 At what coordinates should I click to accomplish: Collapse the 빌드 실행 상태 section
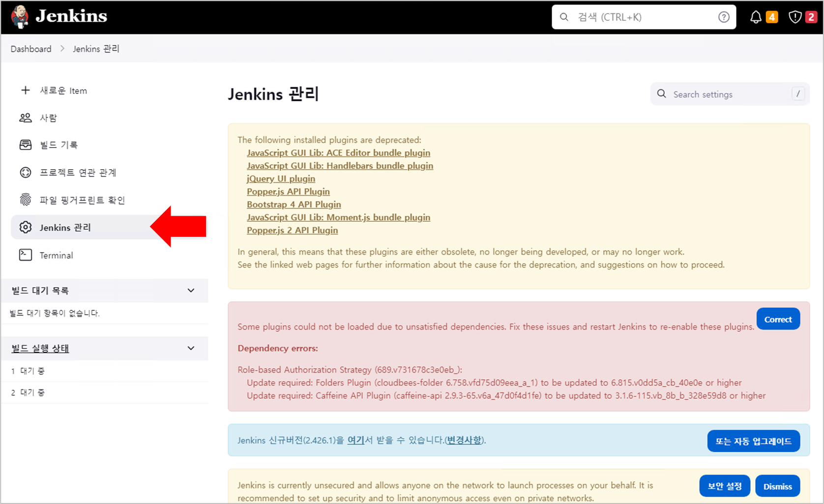pos(191,348)
